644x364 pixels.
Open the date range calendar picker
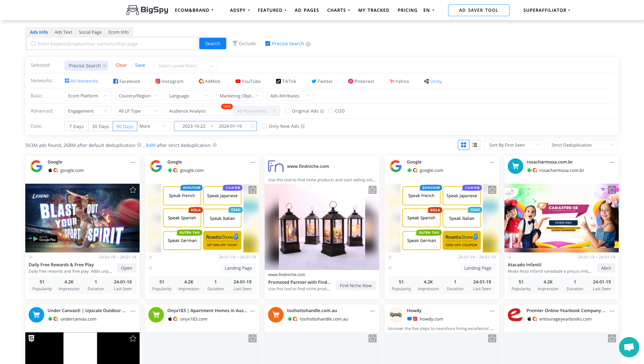[253, 126]
